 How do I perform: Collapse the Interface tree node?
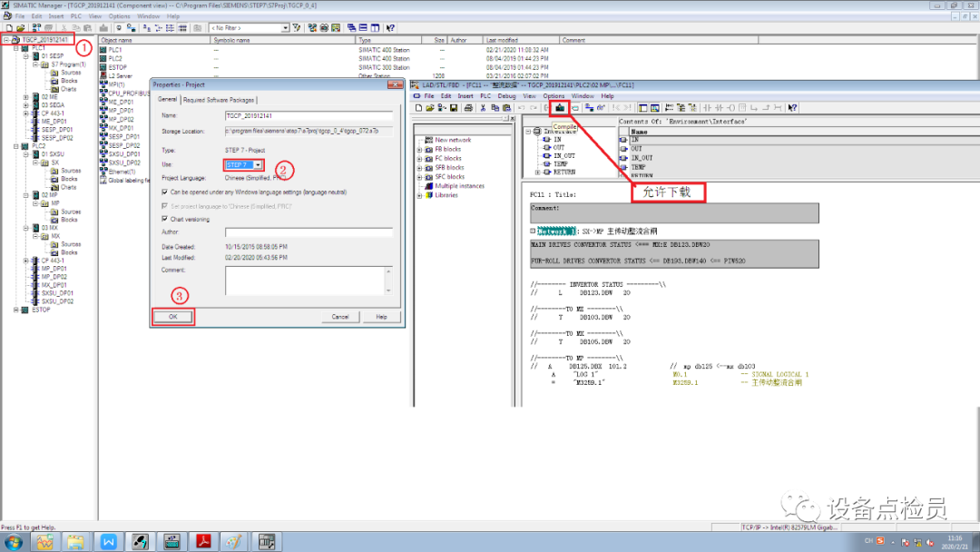tap(528, 132)
